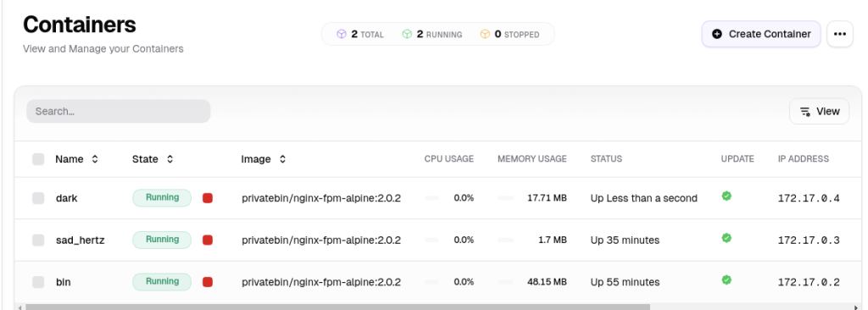This screenshot has width=868, height=310.
Task: Click the scrollbar right arrow
Action: (856, 307)
